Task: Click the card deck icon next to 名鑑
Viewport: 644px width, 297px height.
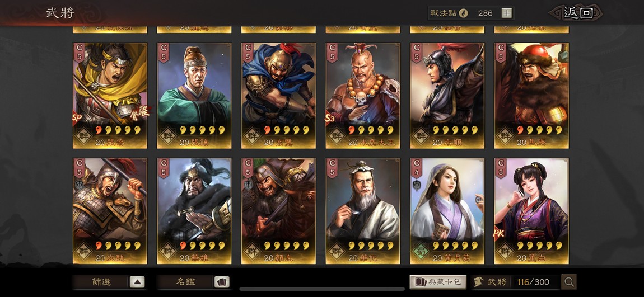Action: coord(222,282)
